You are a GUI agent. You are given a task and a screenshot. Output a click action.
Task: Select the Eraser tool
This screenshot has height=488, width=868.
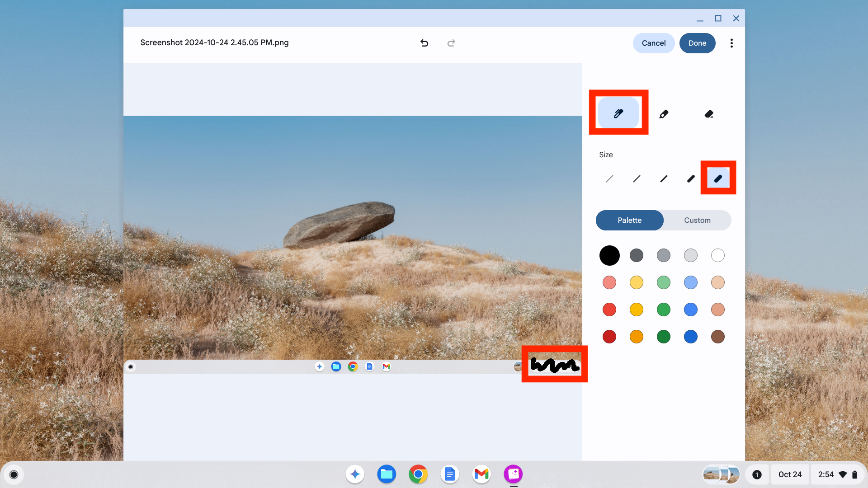[x=709, y=114]
